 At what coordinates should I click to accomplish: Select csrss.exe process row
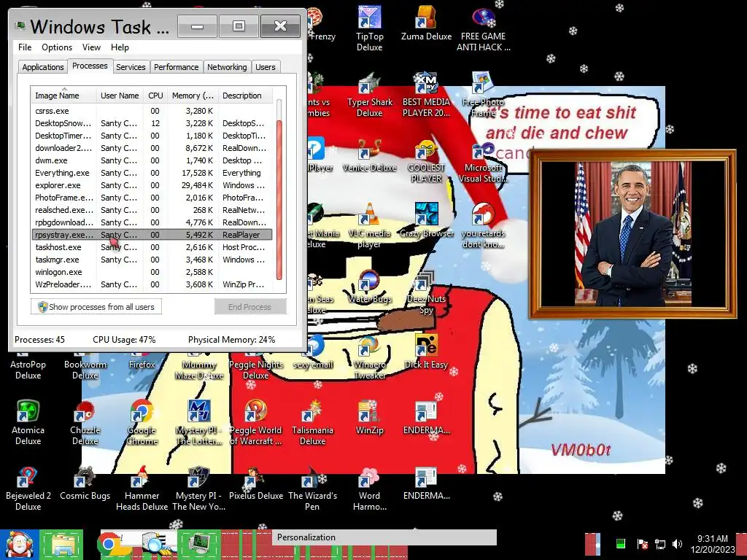click(152, 111)
